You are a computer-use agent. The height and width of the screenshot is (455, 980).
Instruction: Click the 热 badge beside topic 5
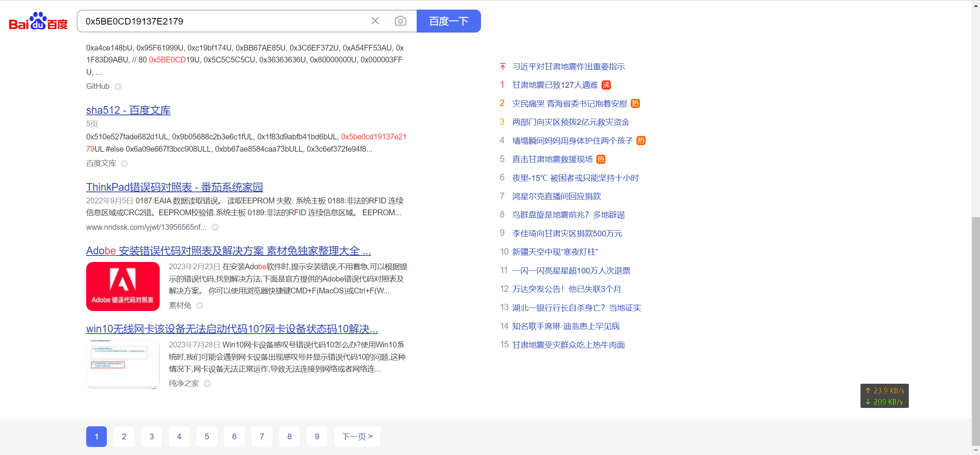coord(601,159)
